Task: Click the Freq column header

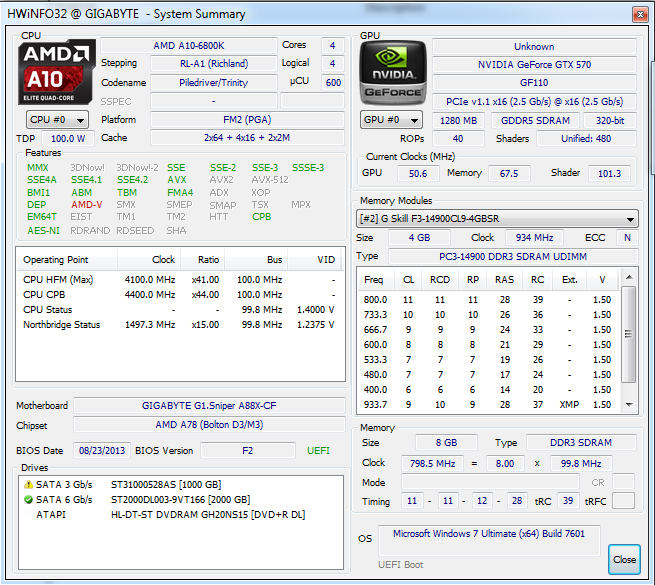Action: [374, 280]
